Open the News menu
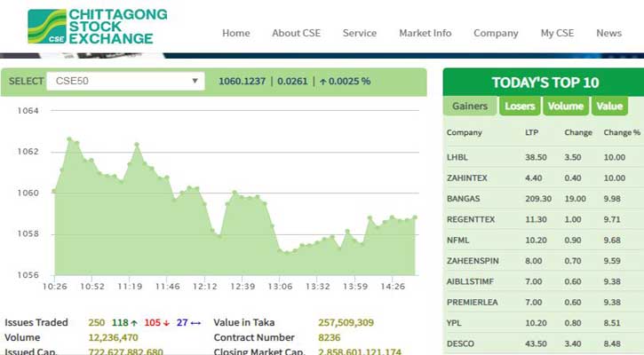The height and width of the screenshot is (355, 644). 608,33
